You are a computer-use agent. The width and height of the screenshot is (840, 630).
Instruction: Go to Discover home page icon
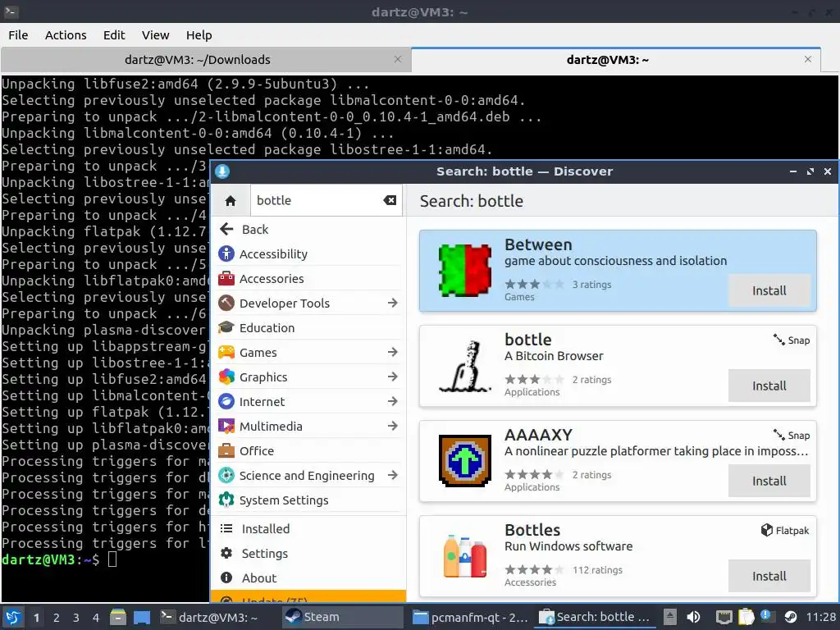pyautogui.click(x=231, y=201)
